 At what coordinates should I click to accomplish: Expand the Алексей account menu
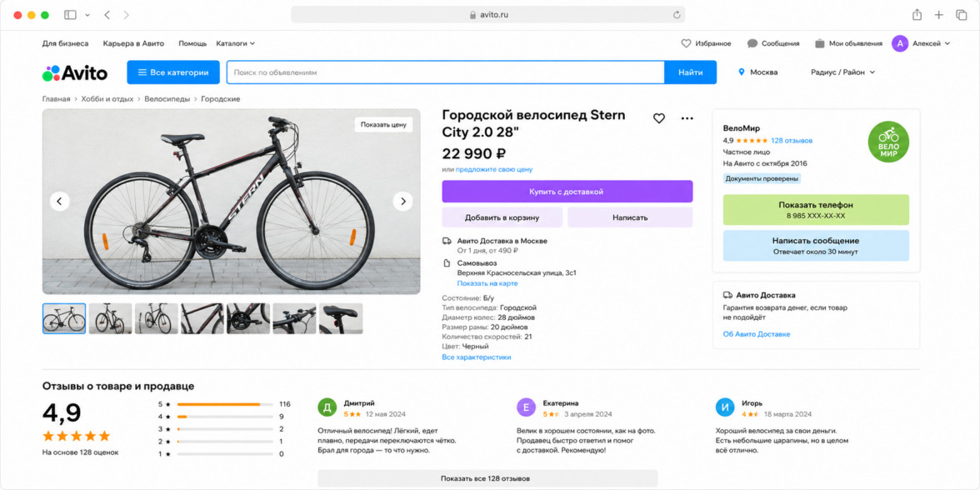922,43
